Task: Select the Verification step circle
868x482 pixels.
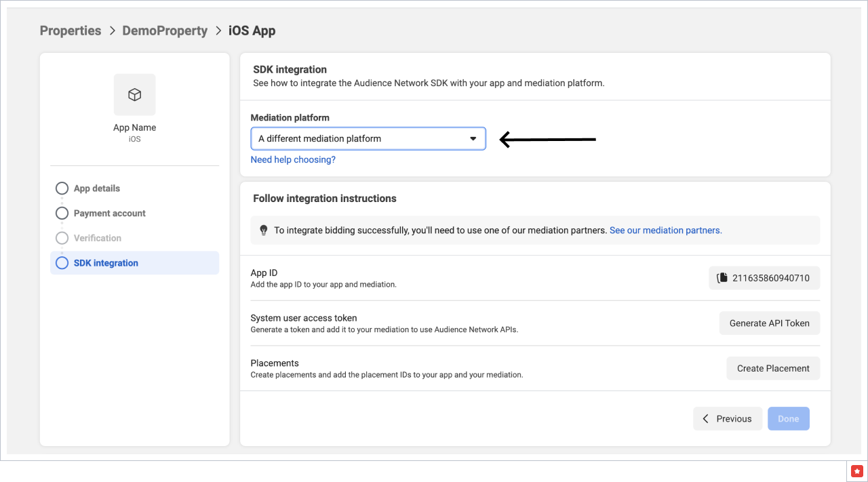Action: point(62,238)
